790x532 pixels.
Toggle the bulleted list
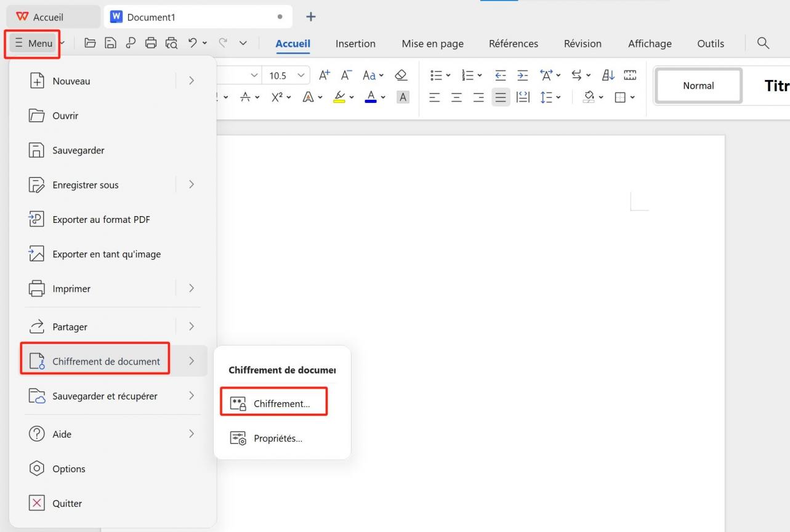(x=435, y=75)
